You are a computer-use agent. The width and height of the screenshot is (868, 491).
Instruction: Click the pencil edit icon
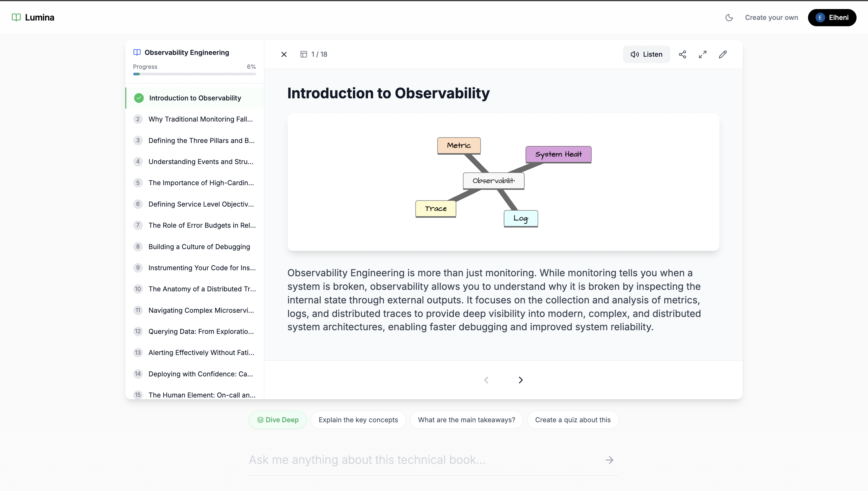tap(723, 54)
